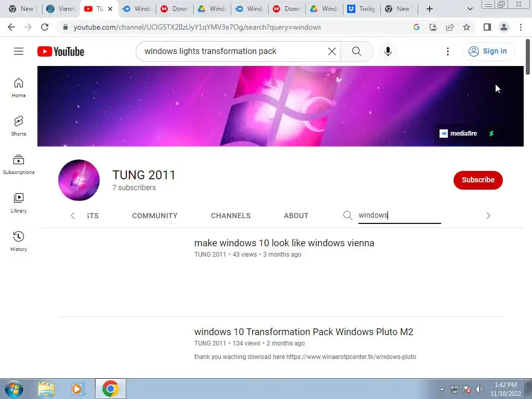Screen dimensions: 532x399
Task: Click the taskbar clock showing 1:42 PM
Action: tap(506, 389)
